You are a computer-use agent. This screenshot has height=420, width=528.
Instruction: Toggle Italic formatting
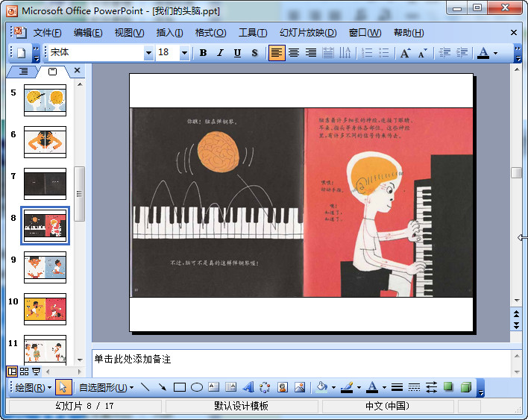(x=220, y=53)
